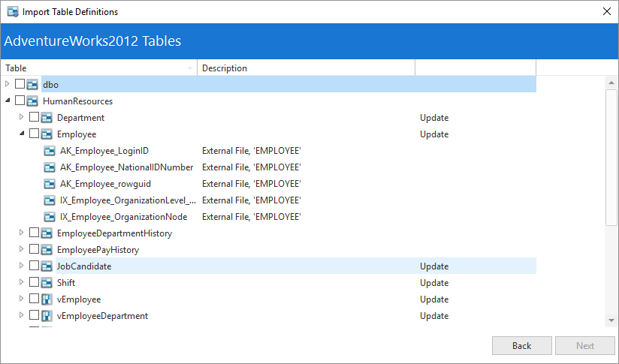Select the HumanResources row label
Screen dimensions: 619x364
(78, 101)
